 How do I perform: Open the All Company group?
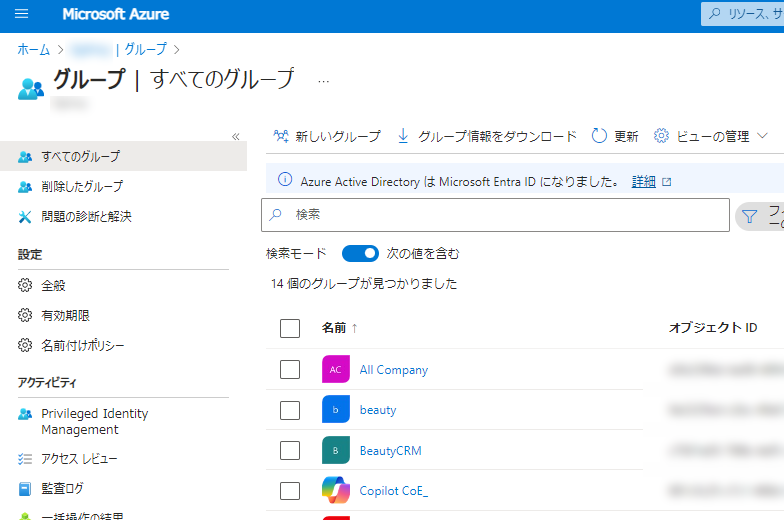[394, 370]
